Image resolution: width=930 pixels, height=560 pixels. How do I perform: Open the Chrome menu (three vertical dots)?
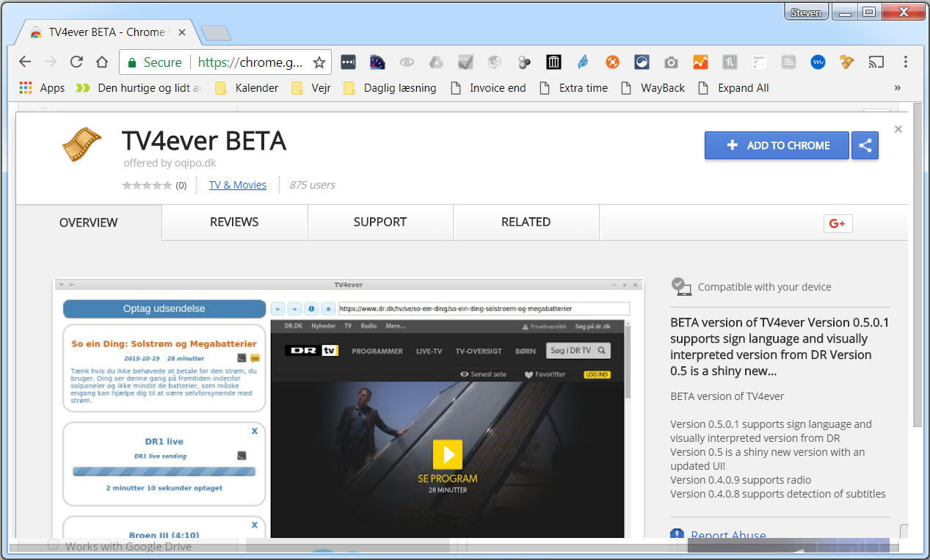pyautogui.click(x=907, y=62)
